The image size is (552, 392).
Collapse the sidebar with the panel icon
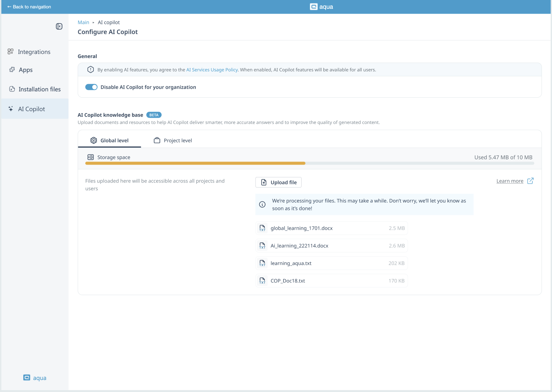coord(59,26)
